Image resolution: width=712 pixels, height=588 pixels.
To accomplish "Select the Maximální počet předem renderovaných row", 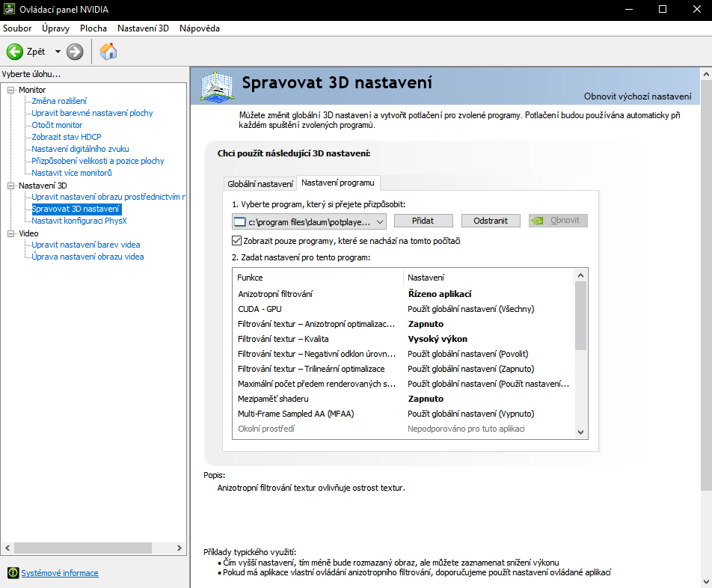I will pos(403,384).
